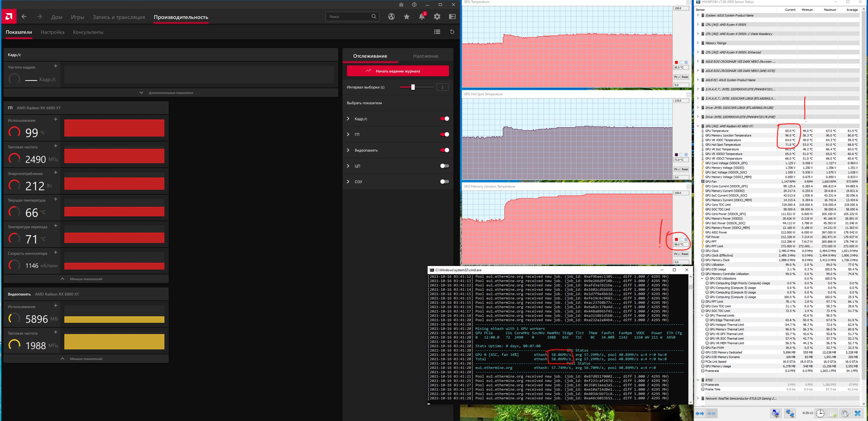The height and width of the screenshot is (421, 868).
Task: Click the reset metrics arrow icon
Action: (x=452, y=32)
